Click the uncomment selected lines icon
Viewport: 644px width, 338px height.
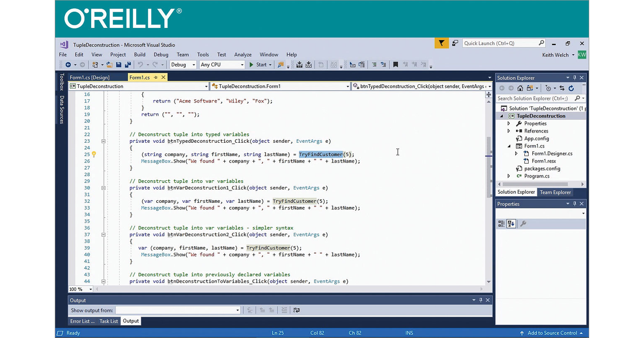point(383,65)
